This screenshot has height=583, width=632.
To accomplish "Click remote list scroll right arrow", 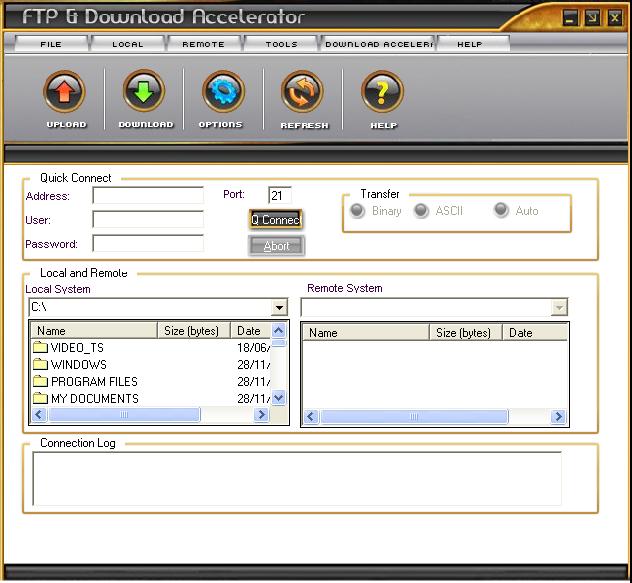I will (x=559, y=416).
